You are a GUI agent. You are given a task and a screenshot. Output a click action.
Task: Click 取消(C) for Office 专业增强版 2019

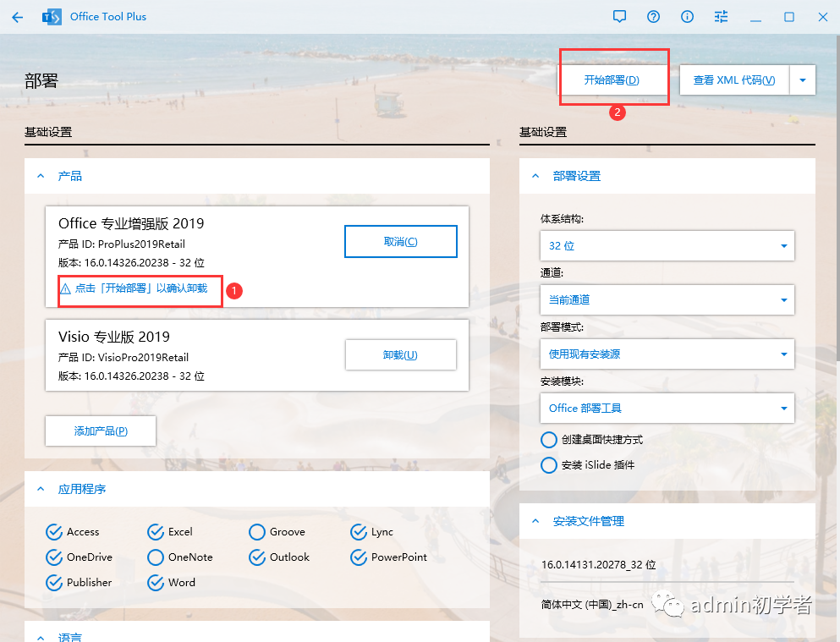401,241
